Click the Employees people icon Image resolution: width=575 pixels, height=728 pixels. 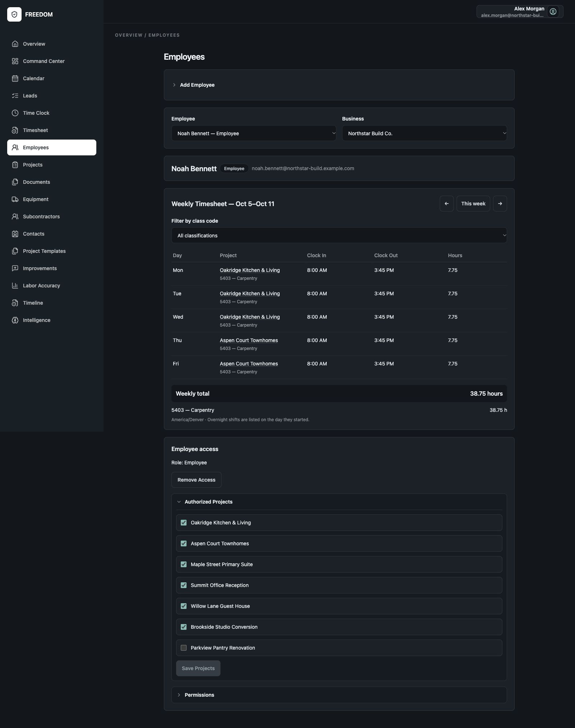tap(15, 147)
